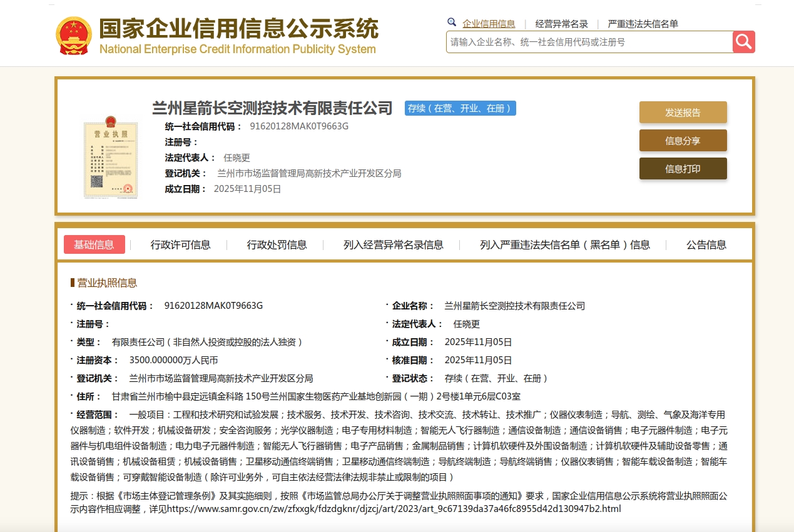The width and height of the screenshot is (794, 532).
Task: Click the 信息分享 button
Action: tap(683, 141)
